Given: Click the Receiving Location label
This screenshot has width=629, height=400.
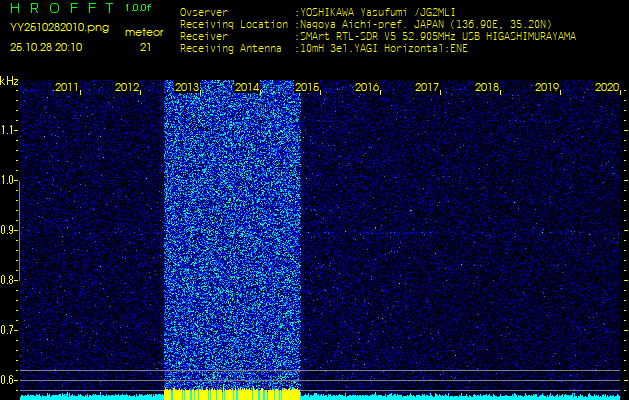Looking at the screenshot, I should point(234,25).
